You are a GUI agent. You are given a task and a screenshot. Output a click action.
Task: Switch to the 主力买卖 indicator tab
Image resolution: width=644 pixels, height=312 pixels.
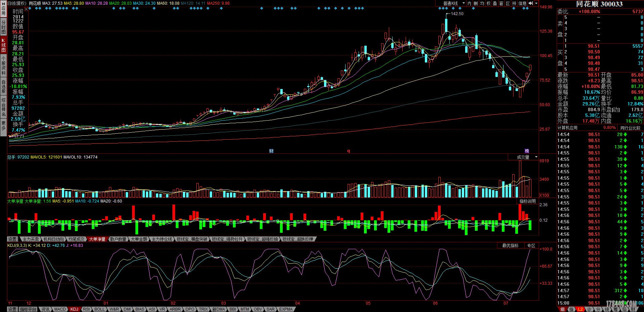31,239
